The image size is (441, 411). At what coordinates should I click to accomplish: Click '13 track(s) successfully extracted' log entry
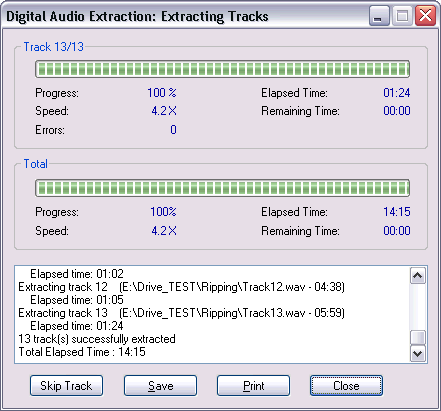tap(97, 339)
